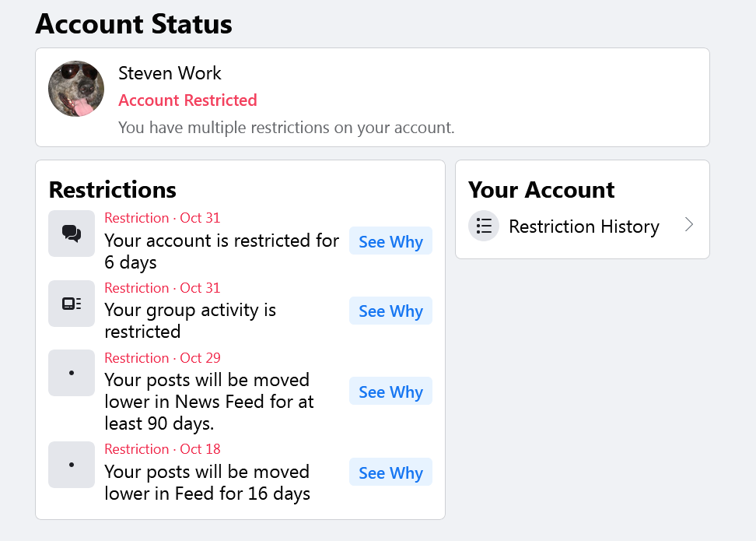The image size is (756, 541).
Task: Open the Restriction History menu item
Action: click(x=583, y=227)
